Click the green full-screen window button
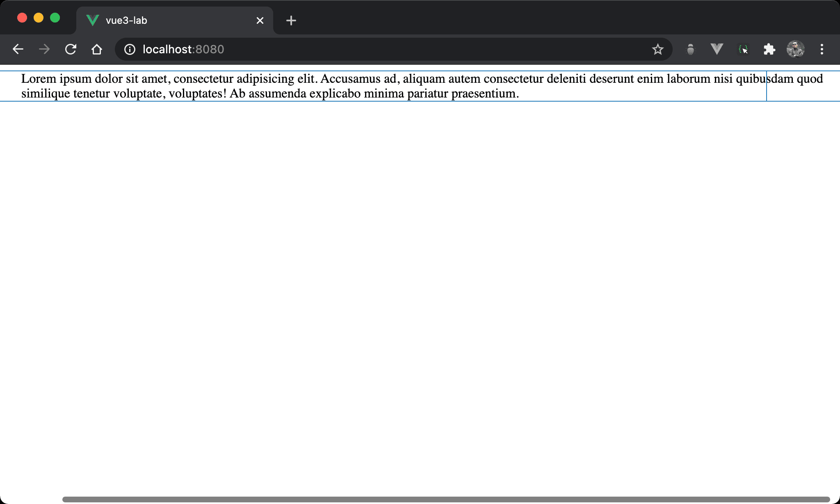Viewport: 840px width, 504px height. 55,18
